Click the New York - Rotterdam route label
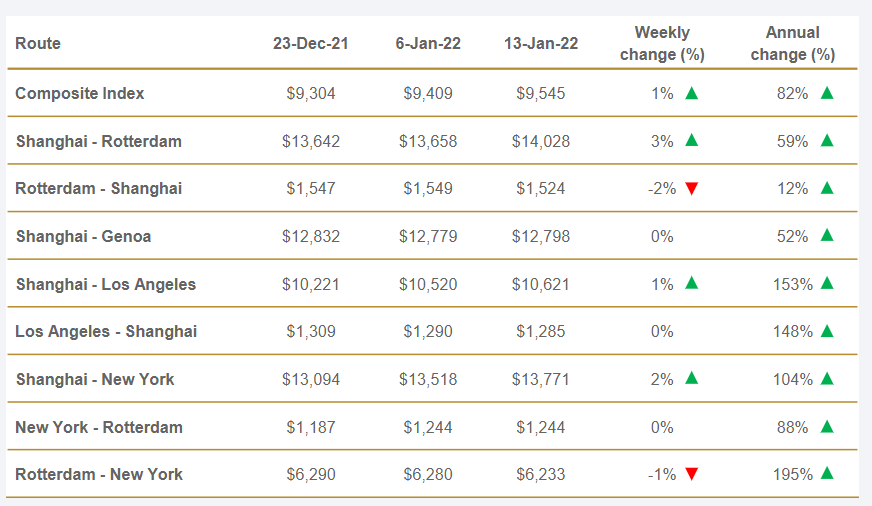The image size is (872, 506). [x=99, y=427]
